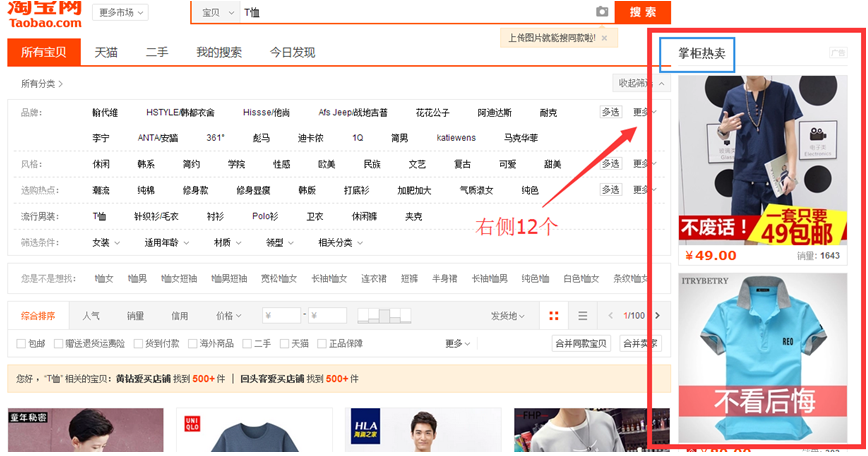Check the 包邮 free shipping box
This screenshot has width=868, height=456.
coord(21,344)
